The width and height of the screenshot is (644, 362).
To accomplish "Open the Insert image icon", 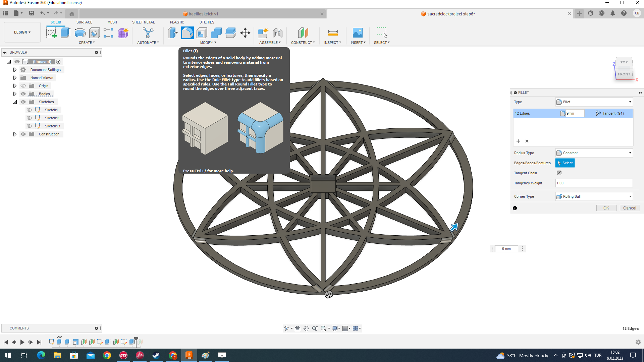I will [358, 33].
